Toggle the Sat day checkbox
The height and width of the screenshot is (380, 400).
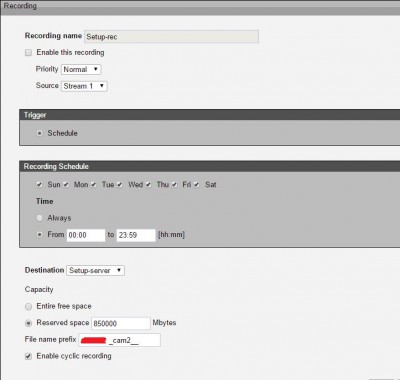point(197,184)
